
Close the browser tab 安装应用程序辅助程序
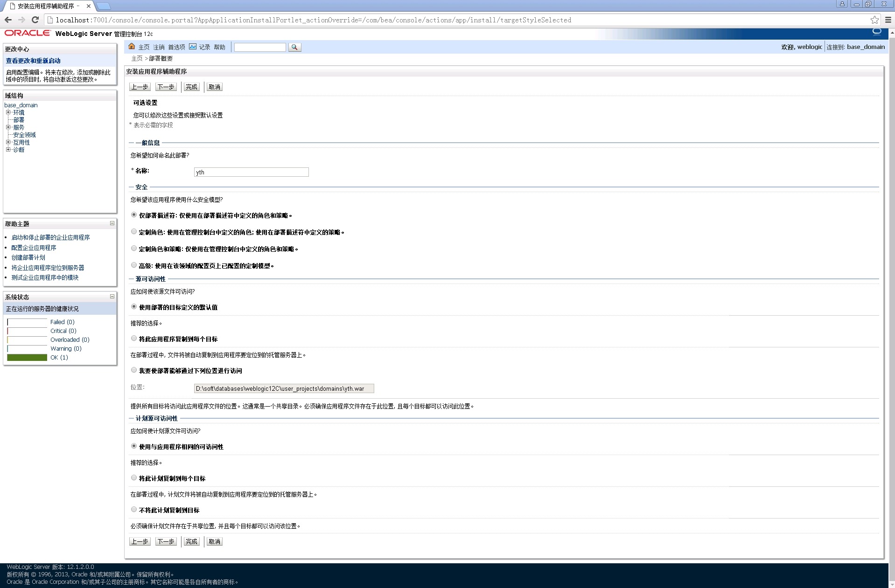click(x=88, y=6)
